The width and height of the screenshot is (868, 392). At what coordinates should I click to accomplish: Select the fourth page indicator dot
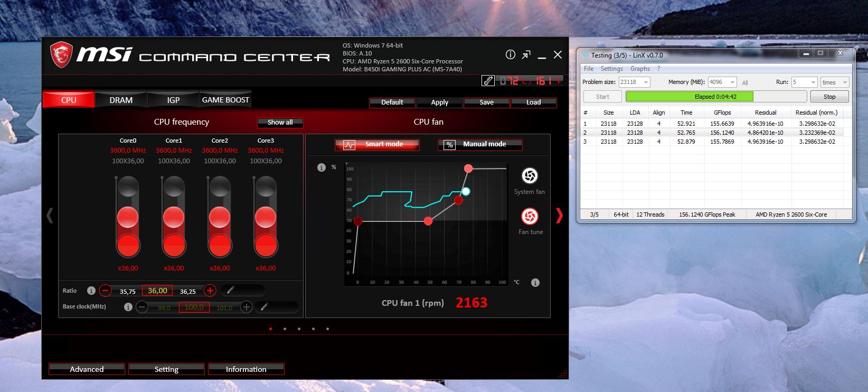click(314, 329)
